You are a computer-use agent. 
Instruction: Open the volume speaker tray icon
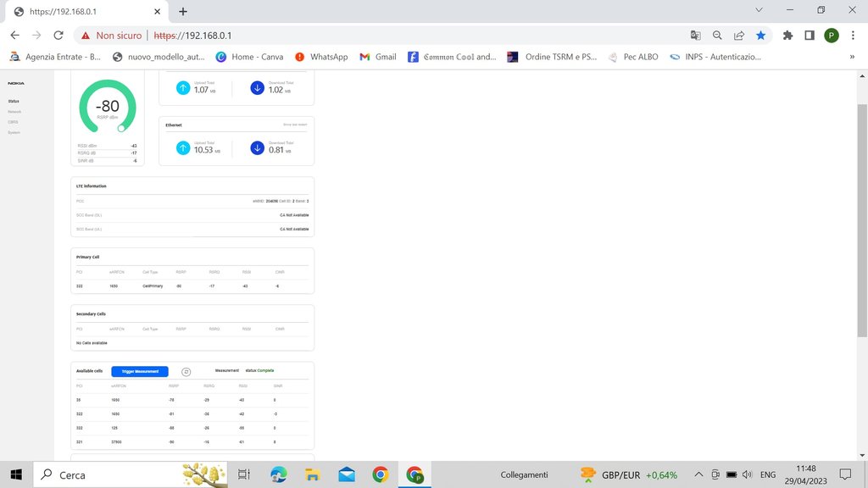pos(748,474)
